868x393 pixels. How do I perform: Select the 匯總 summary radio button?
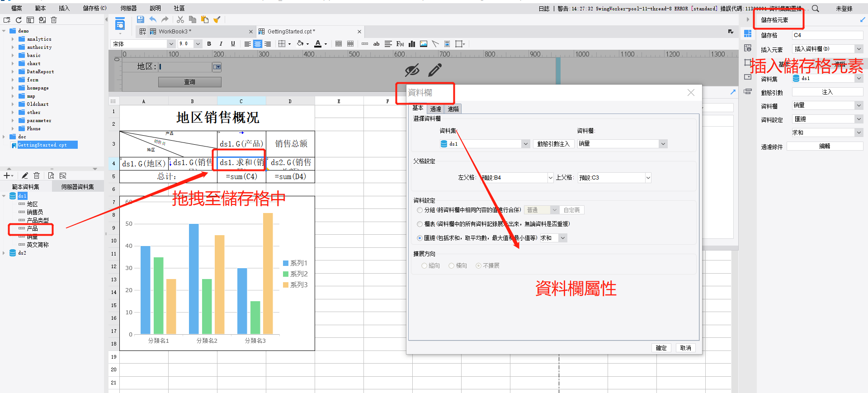click(x=420, y=238)
